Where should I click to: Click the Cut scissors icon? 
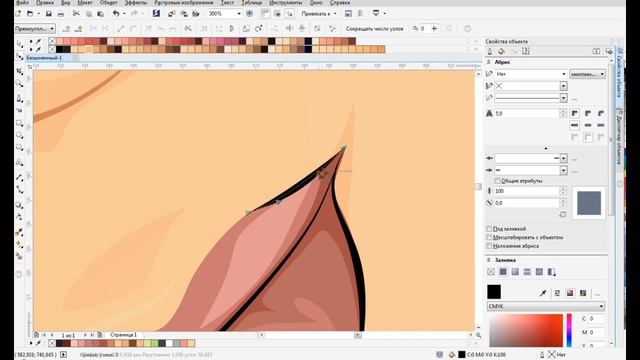[76, 14]
